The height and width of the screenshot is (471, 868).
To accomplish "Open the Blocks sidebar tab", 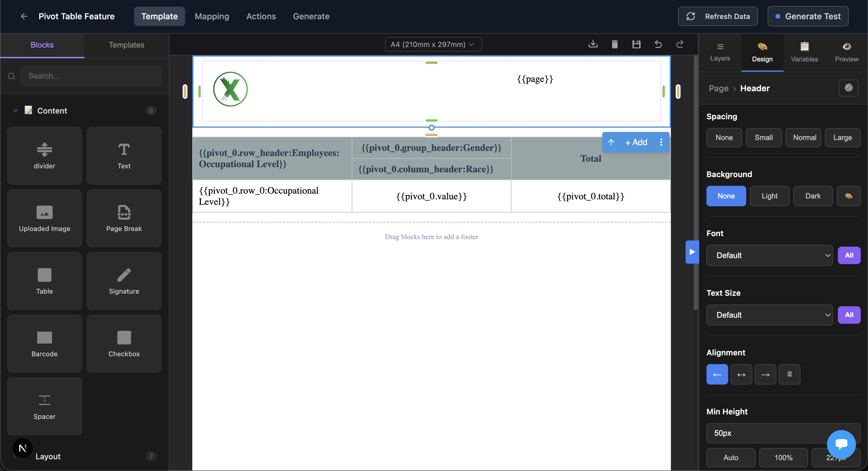I will pyautogui.click(x=42, y=45).
